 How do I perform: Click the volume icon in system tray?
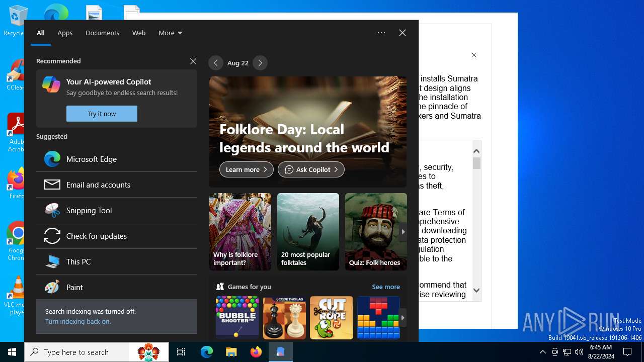point(579,352)
